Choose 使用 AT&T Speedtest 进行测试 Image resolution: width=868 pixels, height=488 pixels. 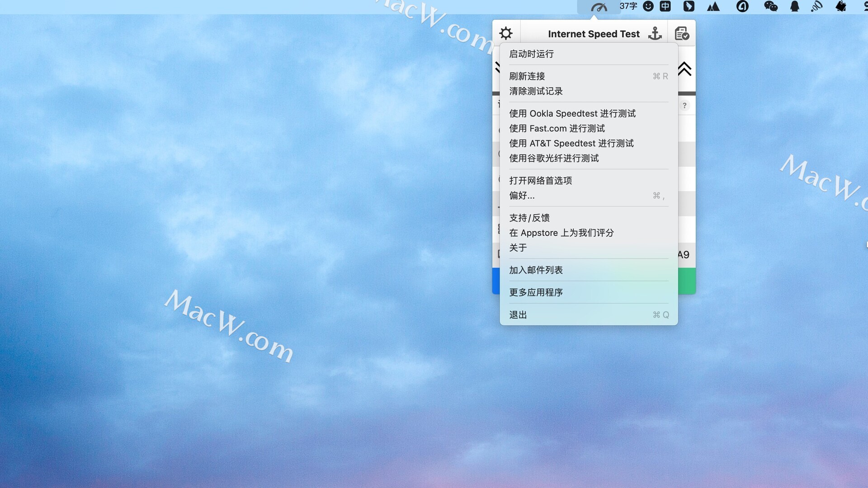[x=589, y=143]
